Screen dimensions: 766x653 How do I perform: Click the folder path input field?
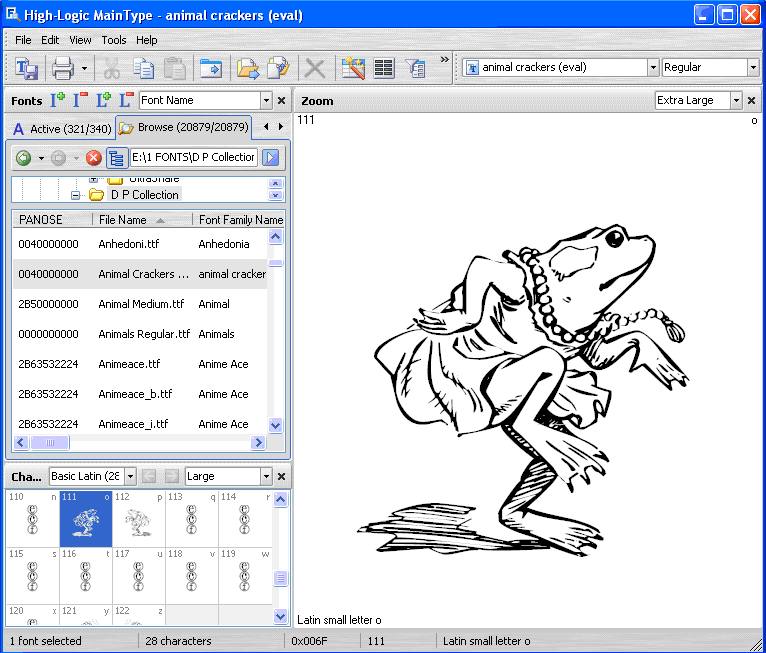(193, 157)
